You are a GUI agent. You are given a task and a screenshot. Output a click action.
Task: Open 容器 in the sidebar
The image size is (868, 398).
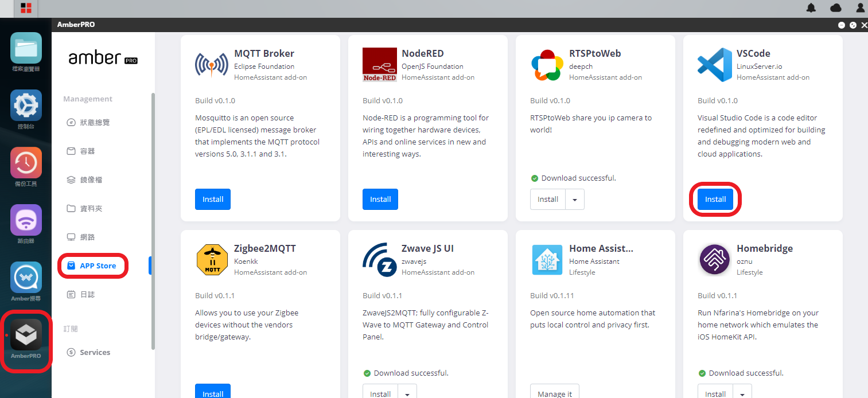81,151
